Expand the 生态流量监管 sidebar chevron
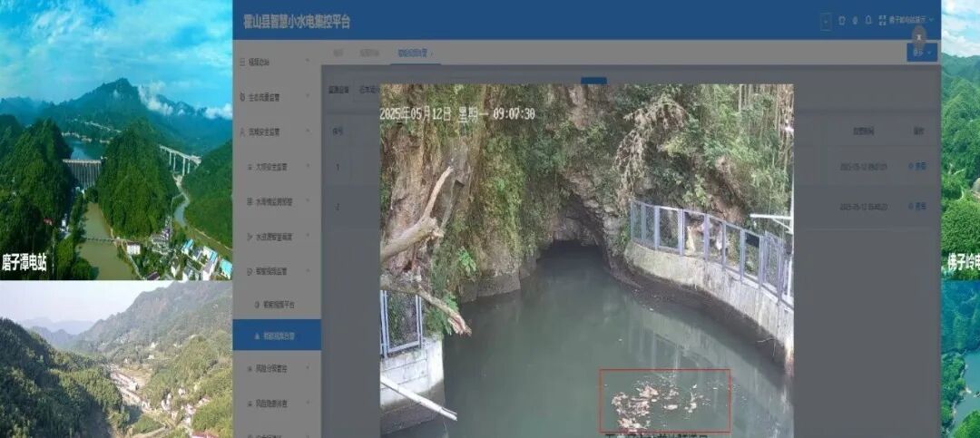 pyautogui.click(x=309, y=97)
